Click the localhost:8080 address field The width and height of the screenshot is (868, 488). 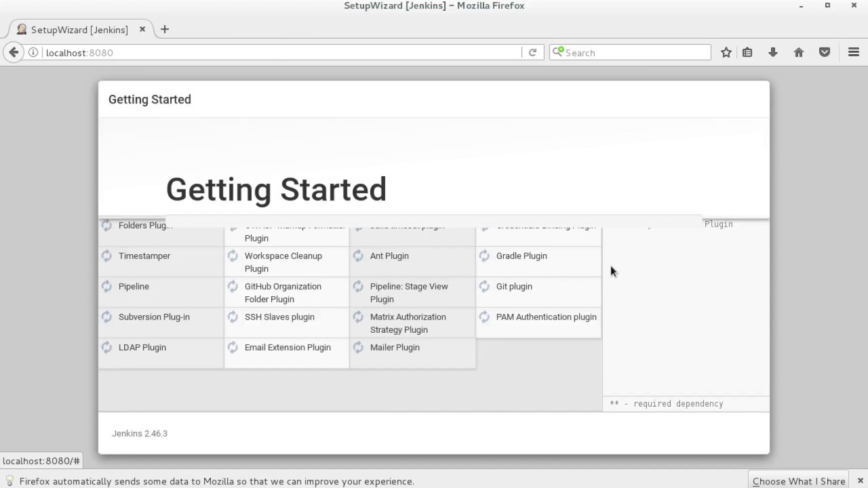[281, 52]
